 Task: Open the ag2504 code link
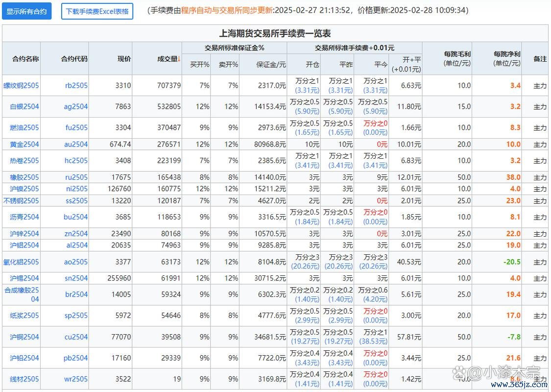pyautogui.click(x=75, y=106)
